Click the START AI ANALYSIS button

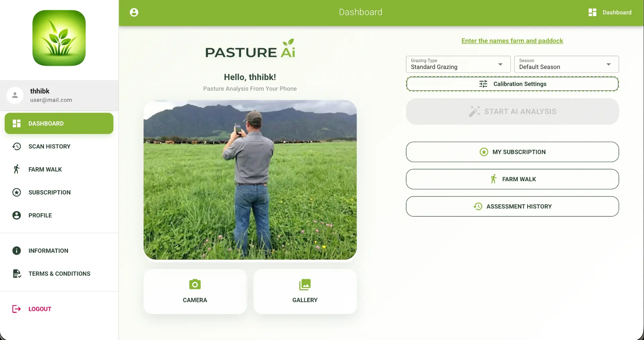512,112
